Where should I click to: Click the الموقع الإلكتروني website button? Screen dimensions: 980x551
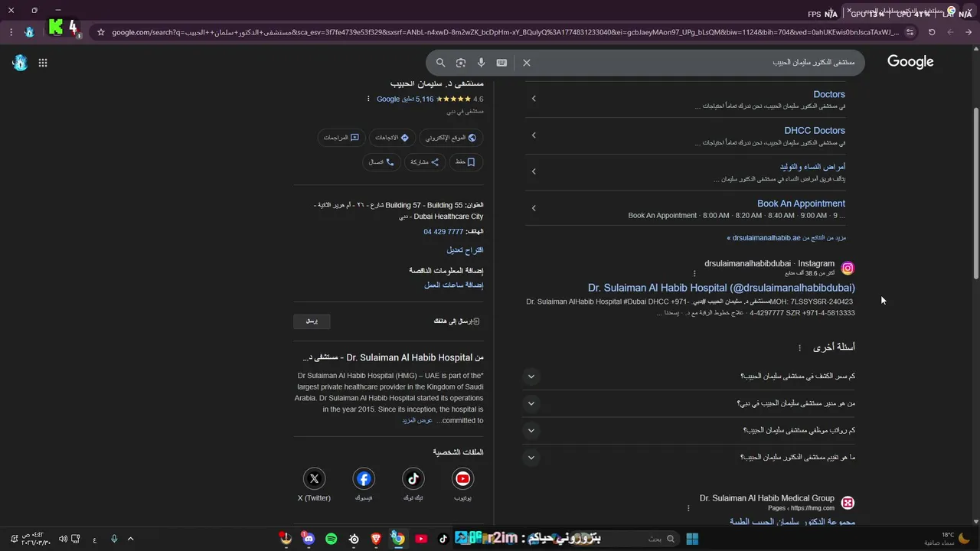coord(451,138)
